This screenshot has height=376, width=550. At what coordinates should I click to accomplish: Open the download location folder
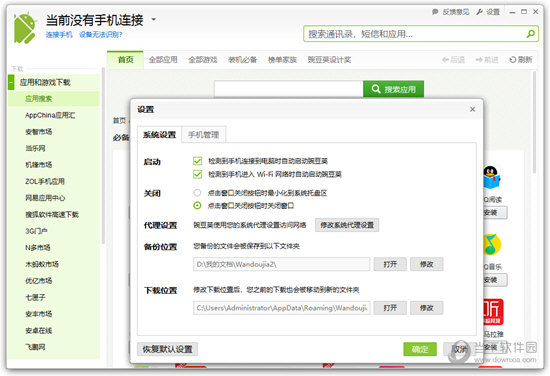[390, 308]
